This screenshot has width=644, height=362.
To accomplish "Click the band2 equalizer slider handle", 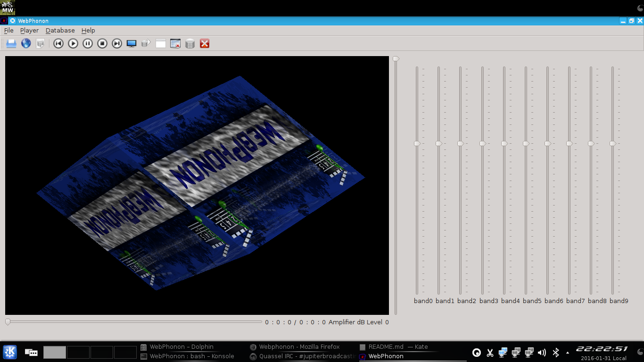I will (x=461, y=143).
